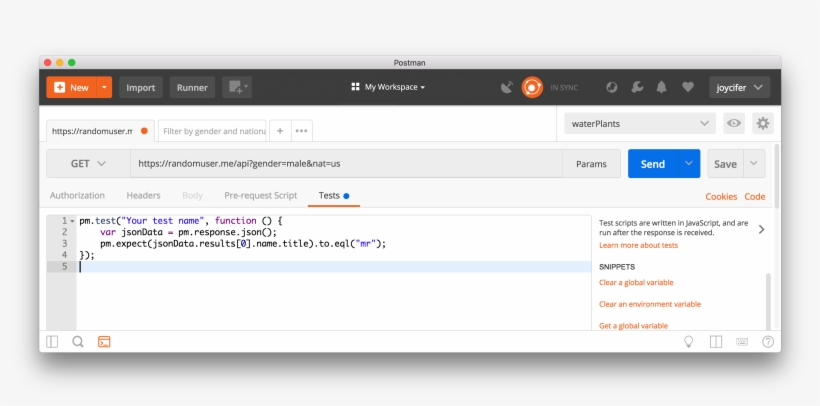Click the New button plus icon

click(x=59, y=87)
